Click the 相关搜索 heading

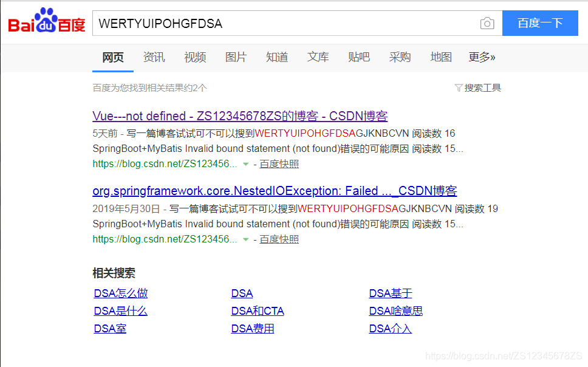tap(114, 273)
